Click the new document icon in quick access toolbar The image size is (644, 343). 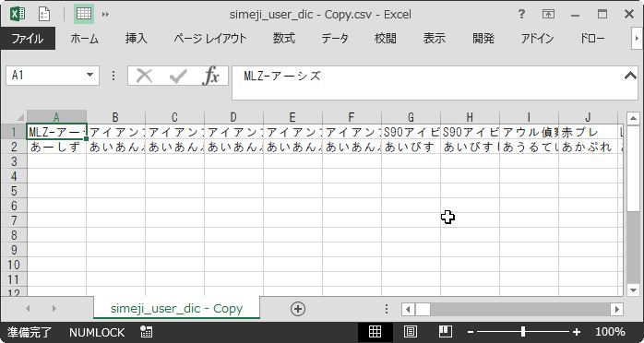(44, 15)
